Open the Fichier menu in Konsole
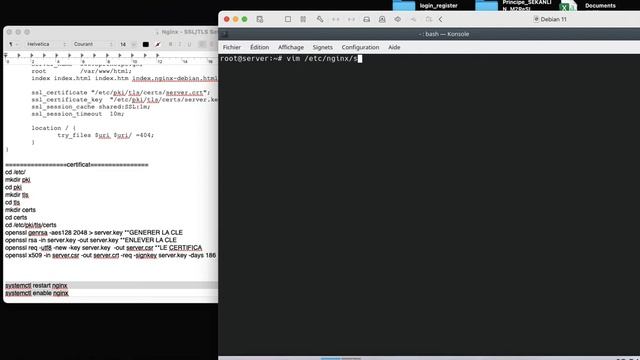The width and height of the screenshot is (640, 360). click(x=232, y=47)
